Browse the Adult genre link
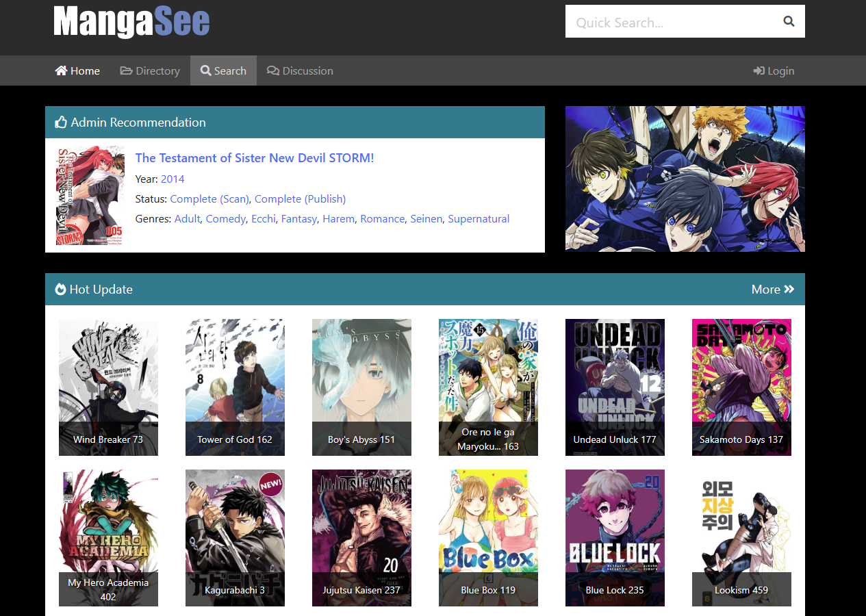The height and width of the screenshot is (616, 866). (188, 219)
